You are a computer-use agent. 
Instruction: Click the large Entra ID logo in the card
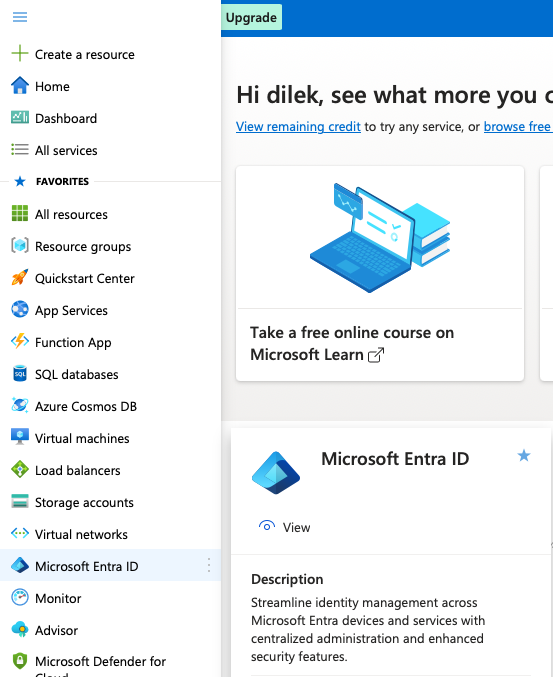pos(276,473)
